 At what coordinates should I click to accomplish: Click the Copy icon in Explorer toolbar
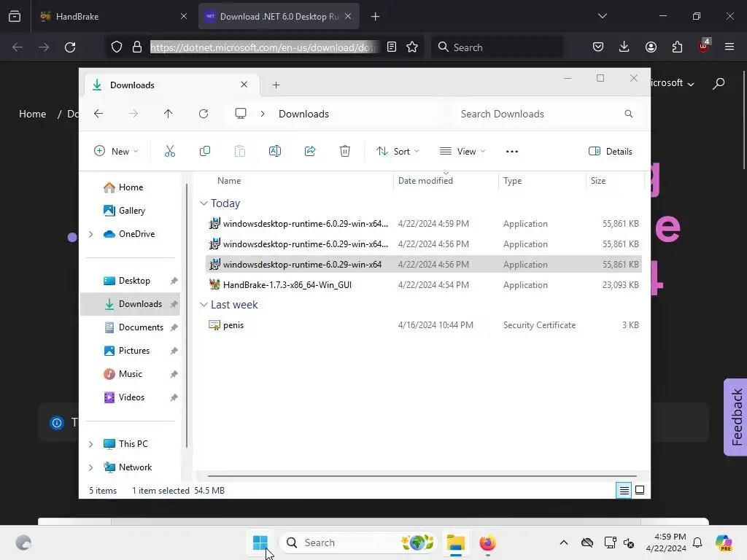[x=205, y=152]
